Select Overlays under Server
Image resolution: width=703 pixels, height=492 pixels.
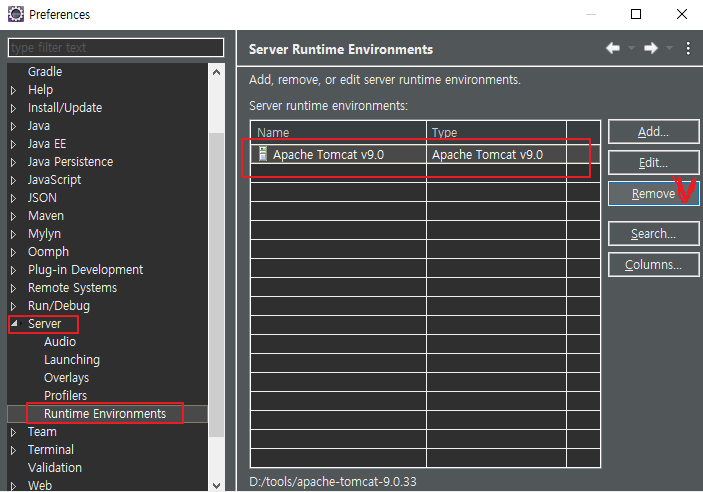[x=66, y=378]
